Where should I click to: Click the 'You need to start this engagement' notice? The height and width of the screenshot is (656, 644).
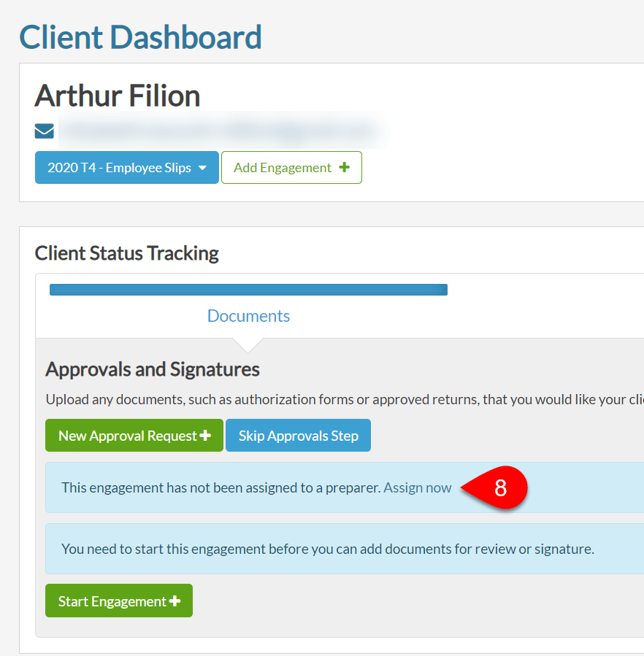345,549
